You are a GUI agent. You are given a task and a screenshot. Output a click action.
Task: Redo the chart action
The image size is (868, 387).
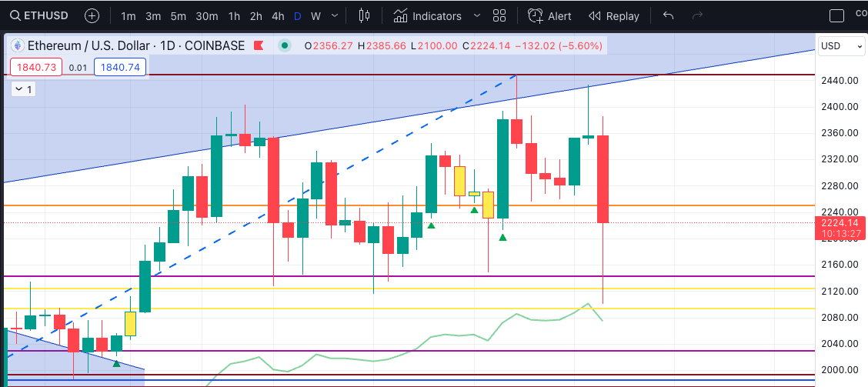(x=697, y=15)
